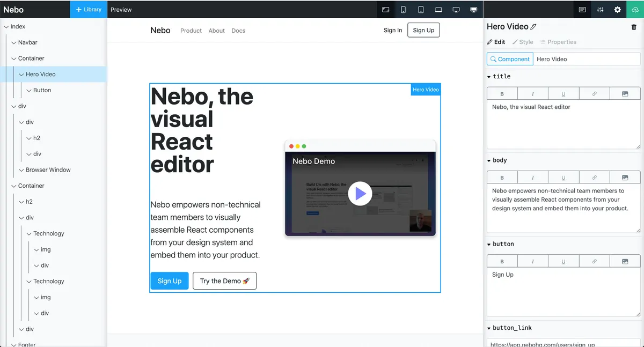
Task: Open the sliders settings panel icon
Action: click(x=600, y=10)
